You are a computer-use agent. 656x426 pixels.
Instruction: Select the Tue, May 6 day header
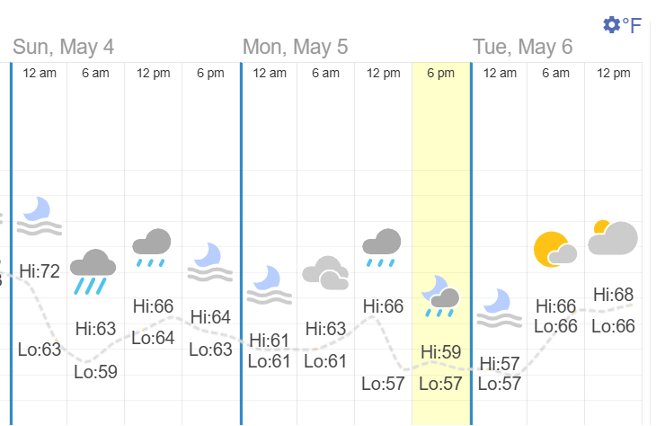point(523,47)
